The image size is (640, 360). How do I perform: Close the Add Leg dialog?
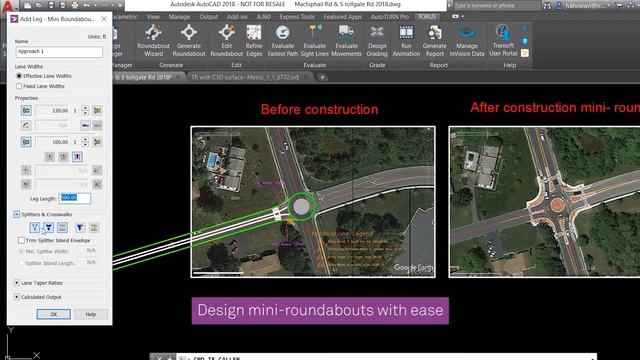point(104,19)
